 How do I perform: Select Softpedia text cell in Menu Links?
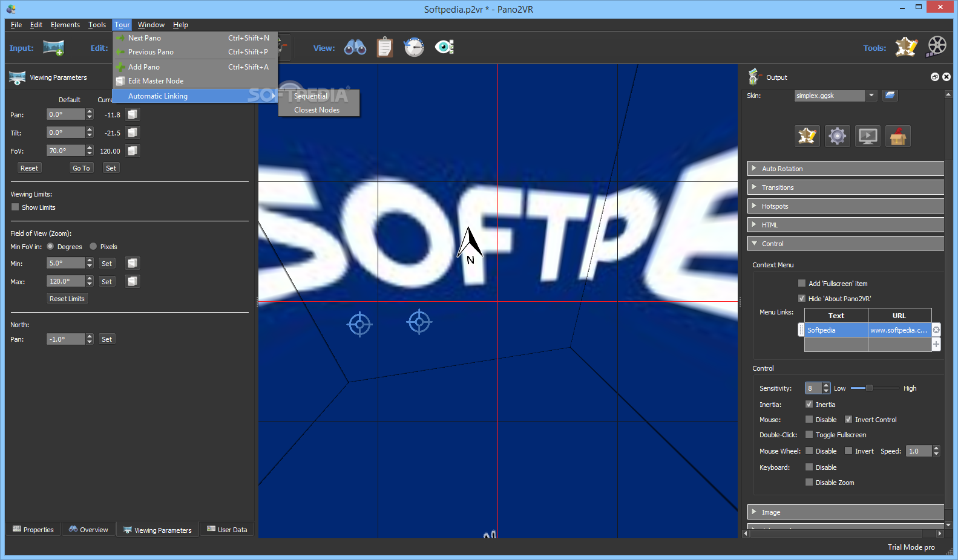coord(836,330)
